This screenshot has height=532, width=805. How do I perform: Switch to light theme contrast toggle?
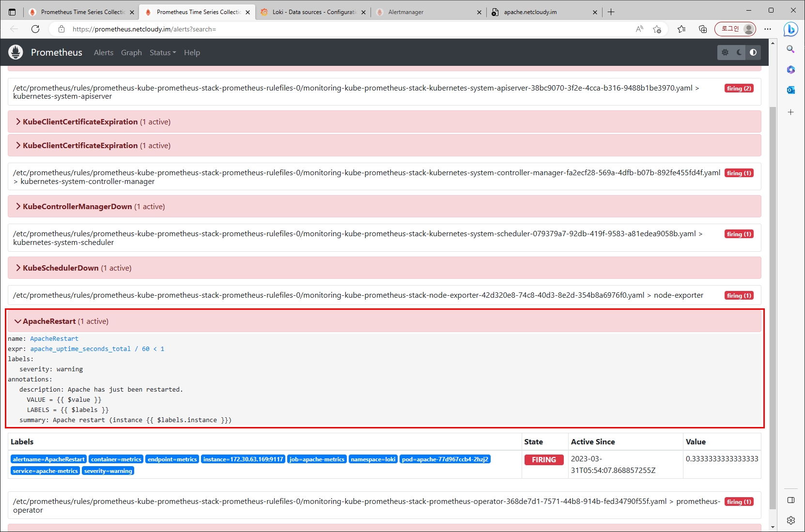(753, 52)
